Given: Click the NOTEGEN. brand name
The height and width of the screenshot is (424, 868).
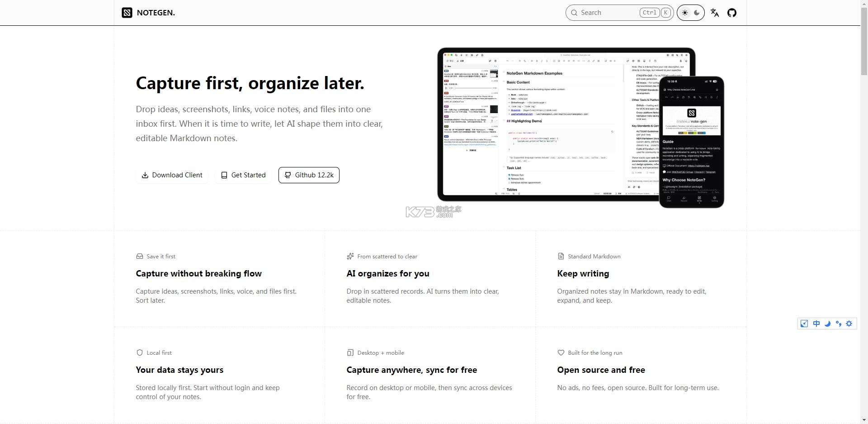Looking at the screenshot, I should (x=156, y=13).
